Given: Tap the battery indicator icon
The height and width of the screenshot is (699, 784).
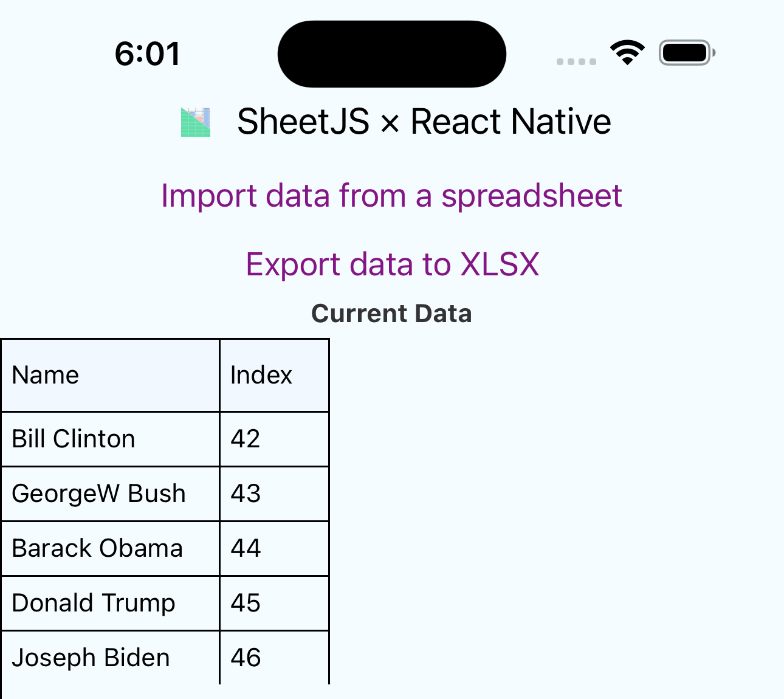Looking at the screenshot, I should tap(684, 53).
